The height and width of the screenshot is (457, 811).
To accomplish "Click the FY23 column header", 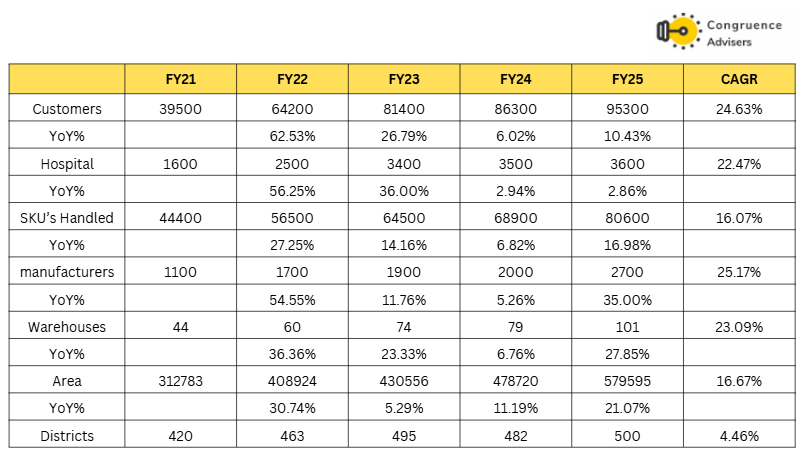I will coord(404,79).
